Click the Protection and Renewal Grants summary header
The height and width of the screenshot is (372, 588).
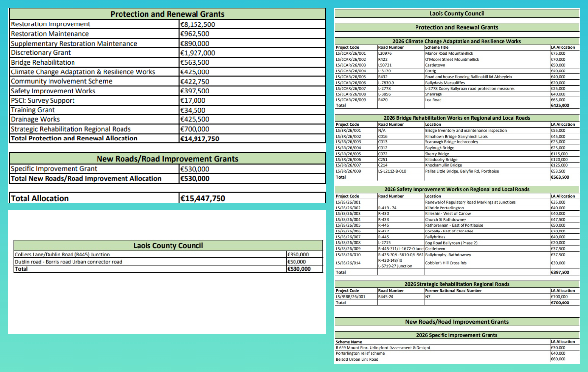pyautogui.click(x=168, y=14)
